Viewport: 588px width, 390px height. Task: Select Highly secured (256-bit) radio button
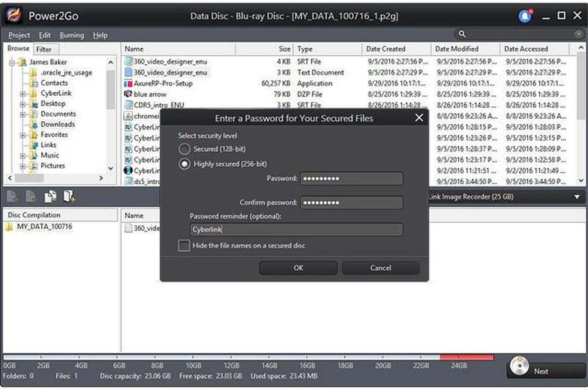(x=184, y=164)
